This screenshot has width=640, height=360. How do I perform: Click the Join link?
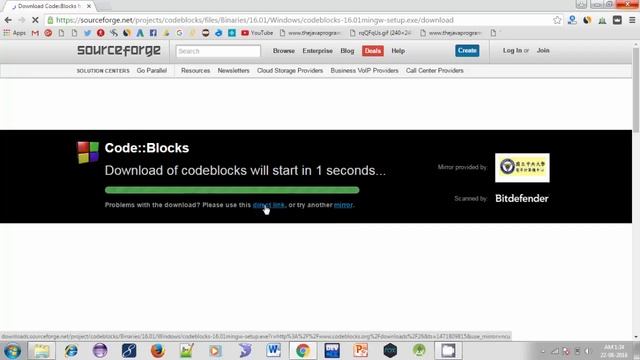point(543,50)
